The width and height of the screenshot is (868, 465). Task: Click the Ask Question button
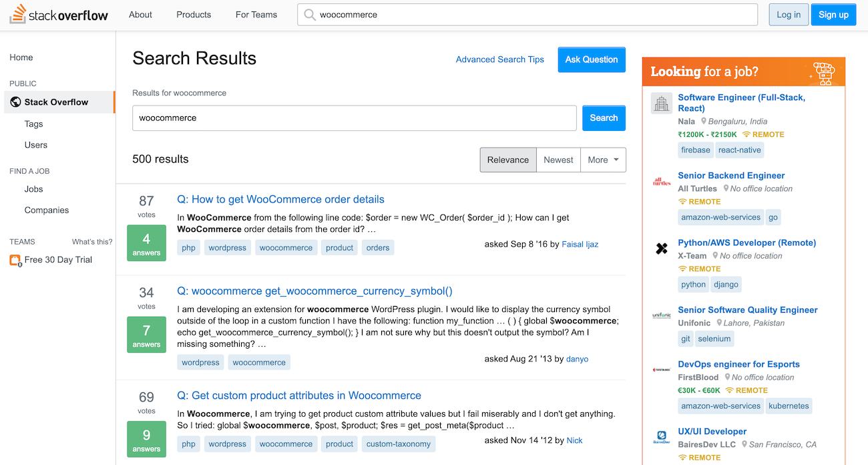pyautogui.click(x=592, y=59)
